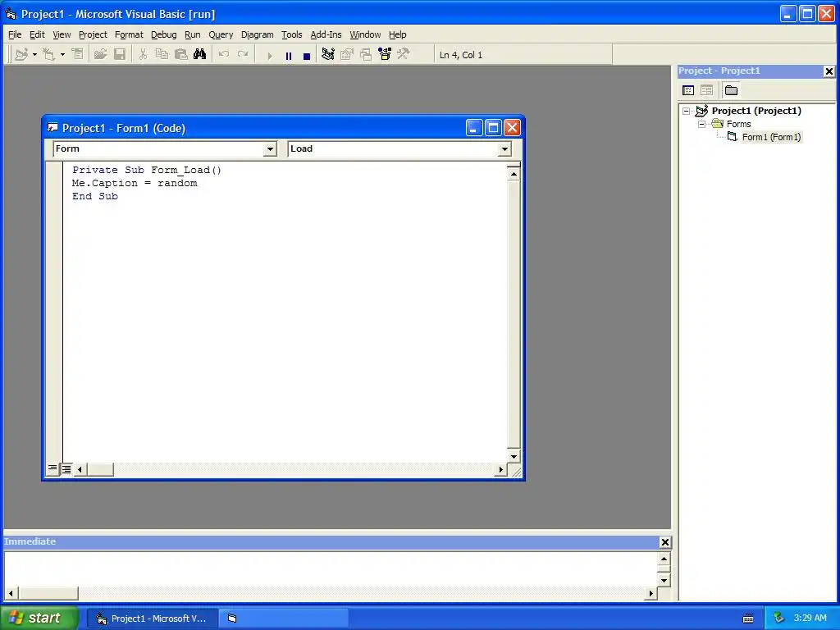Select the Forms folder in tree
The image size is (840, 630).
click(739, 125)
